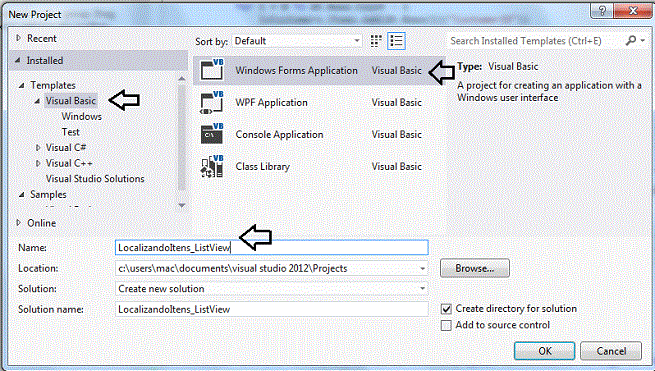Viewport: 655px width, 371px height.
Task: Select the Samples node
Action: (48, 195)
